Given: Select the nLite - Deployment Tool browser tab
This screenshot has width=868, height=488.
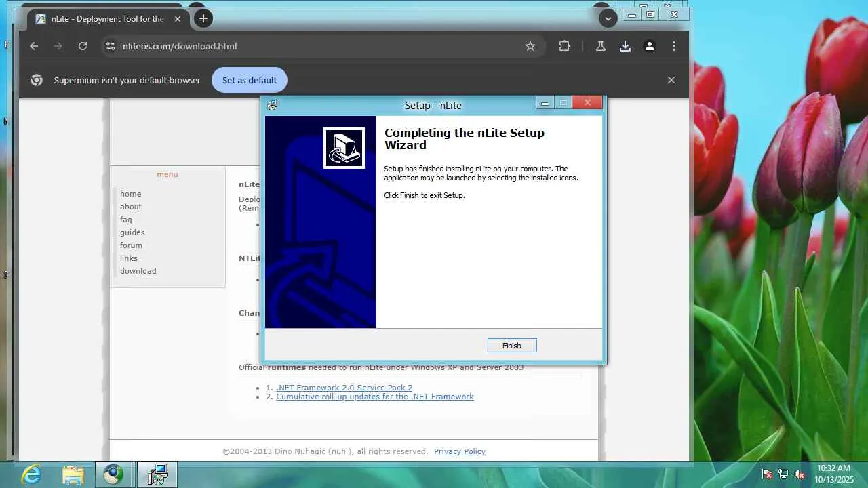Looking at the screenshot, I should coord(108,19).
